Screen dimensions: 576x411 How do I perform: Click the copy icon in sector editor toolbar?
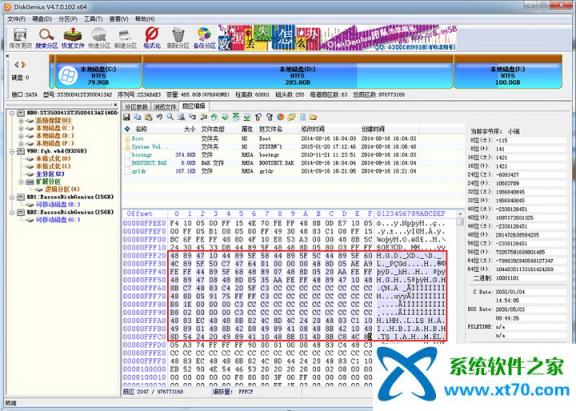tap(137, 117)
